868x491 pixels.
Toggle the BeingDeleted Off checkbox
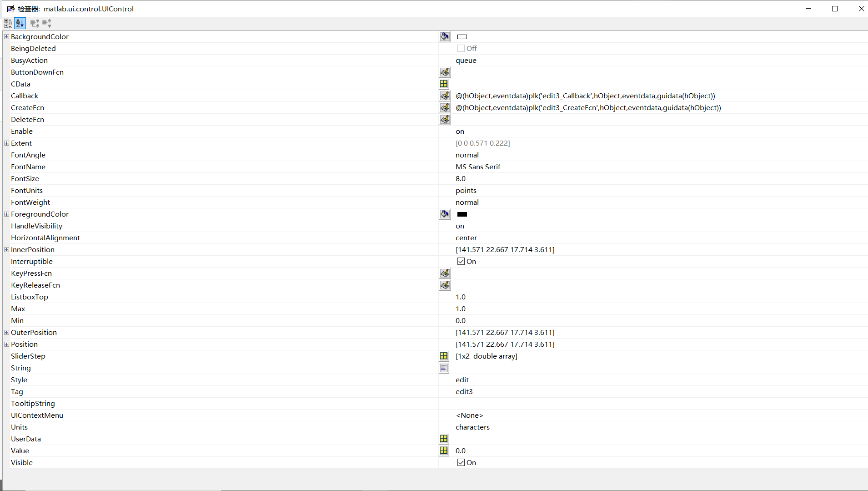click(461, 48)
